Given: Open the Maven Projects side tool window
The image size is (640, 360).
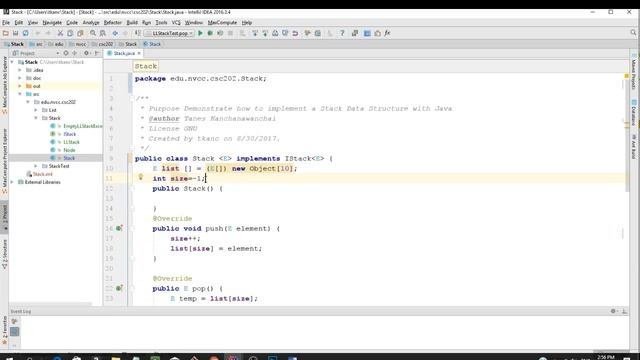Looking at the screenshot, I should click(x=633, y=72).
